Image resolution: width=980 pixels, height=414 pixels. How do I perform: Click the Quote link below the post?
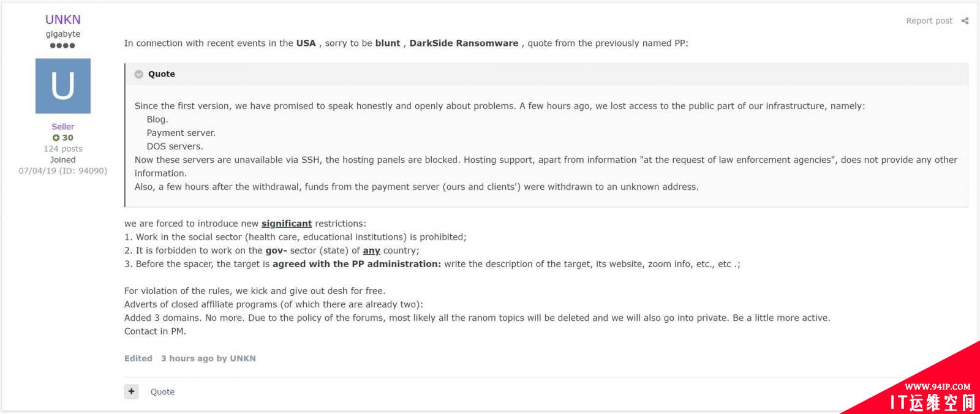162,392
